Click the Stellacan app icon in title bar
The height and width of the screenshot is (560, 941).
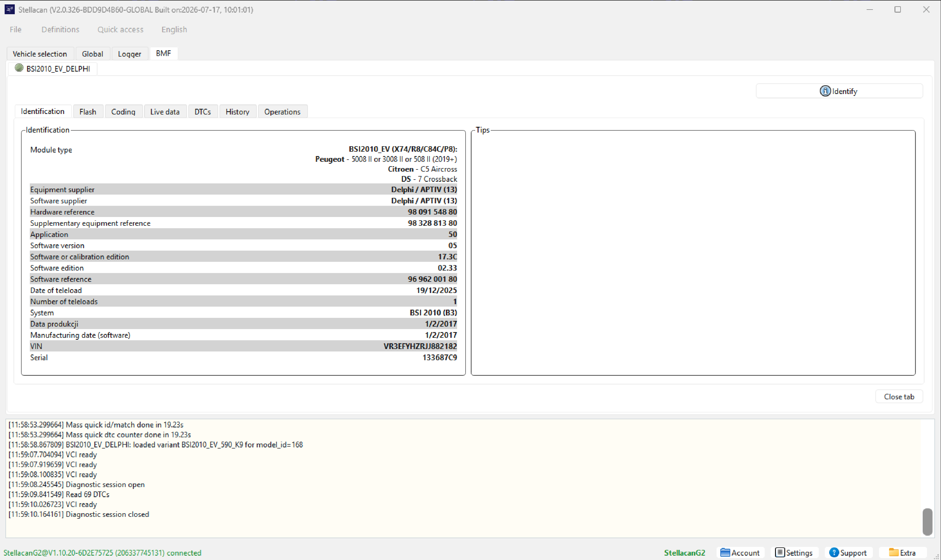point(10,10)
